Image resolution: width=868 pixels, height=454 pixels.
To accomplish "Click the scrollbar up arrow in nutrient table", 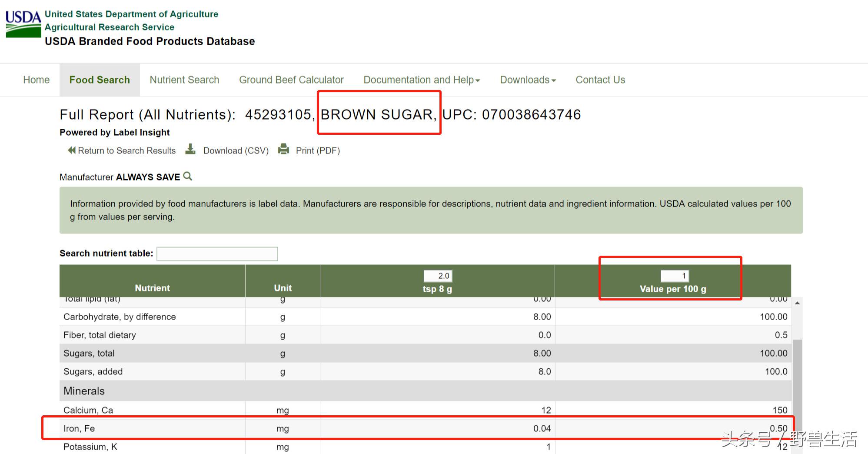I will 797,303.
